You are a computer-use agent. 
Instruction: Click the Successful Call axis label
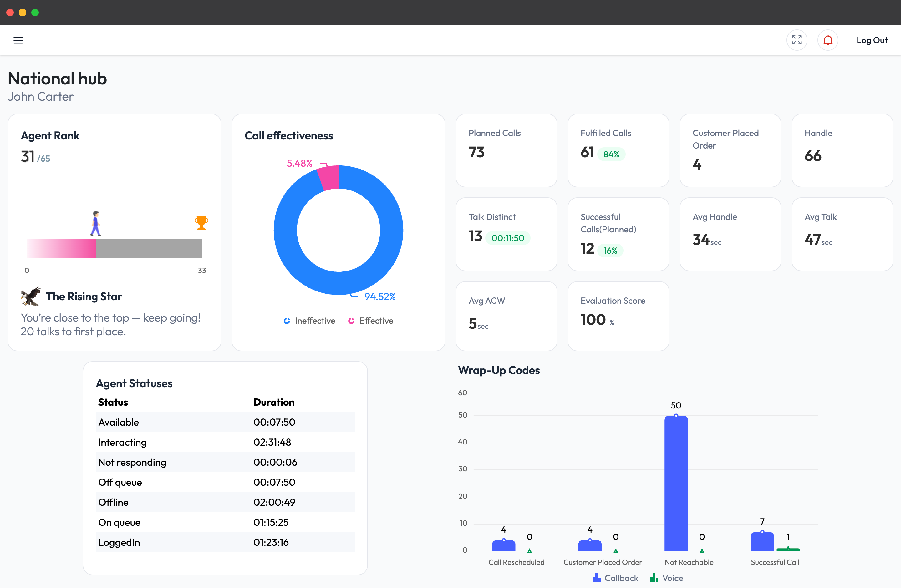(x=775, y=562)
